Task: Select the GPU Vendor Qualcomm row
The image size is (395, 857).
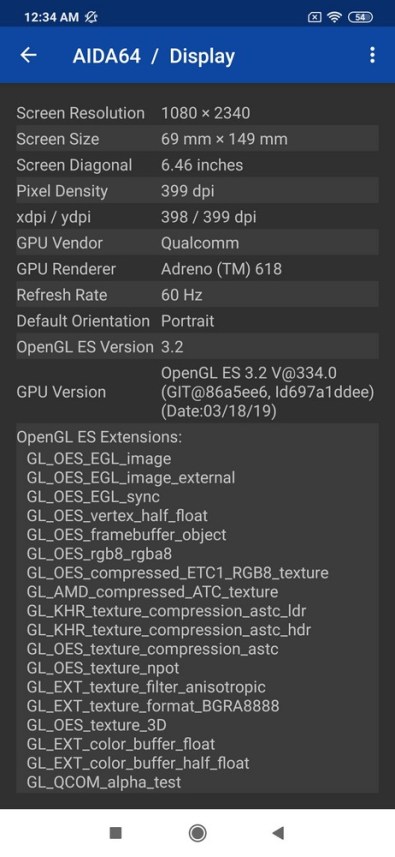Action: click(197, 243)
